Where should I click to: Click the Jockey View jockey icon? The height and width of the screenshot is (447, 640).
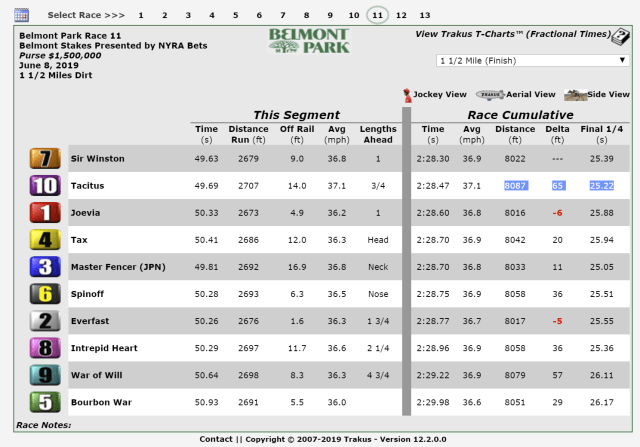pos(407,96)
